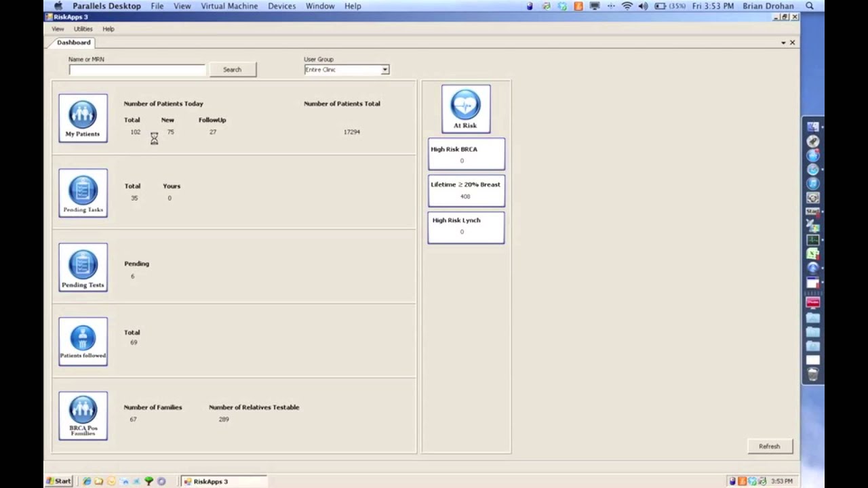The height and width of the screenshot is (488, 868).
Task: Click the Refresh button
Action: (x=770, y=447)
